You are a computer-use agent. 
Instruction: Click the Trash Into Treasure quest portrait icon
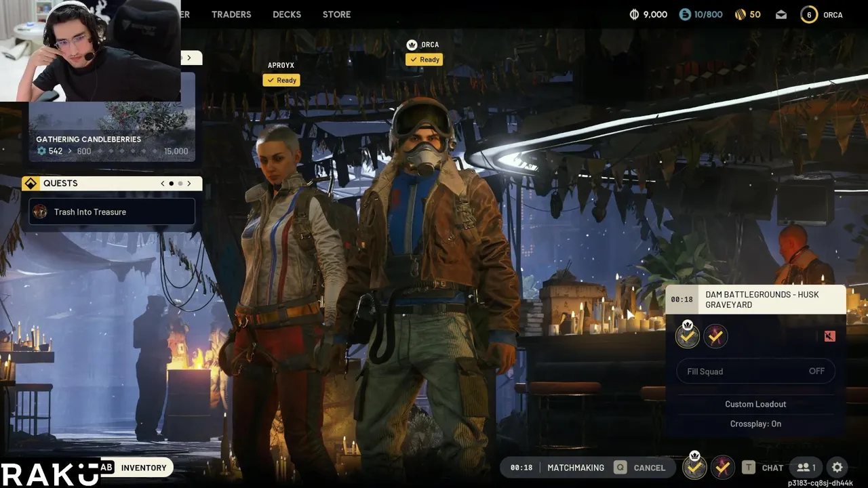[41, 211]
